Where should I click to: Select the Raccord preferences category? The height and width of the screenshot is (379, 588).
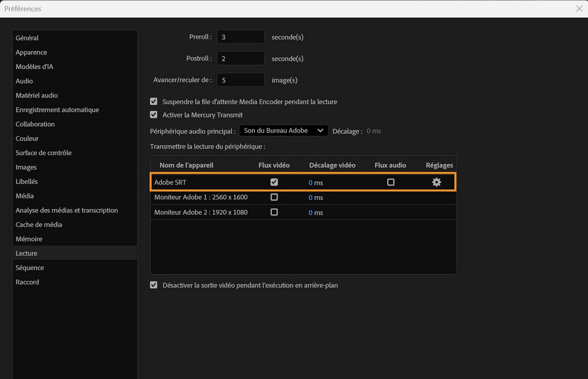coord(27,282)
